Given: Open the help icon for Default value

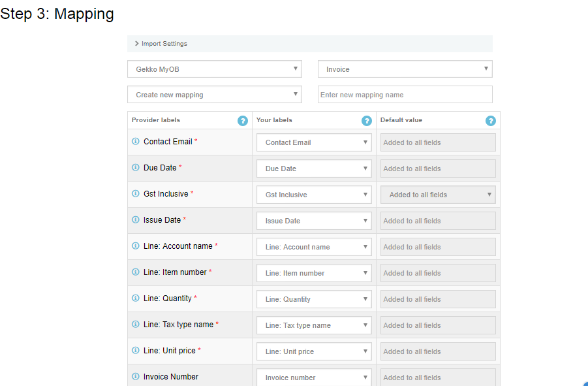Looking at the screenshot, I should tap(491, 121).
